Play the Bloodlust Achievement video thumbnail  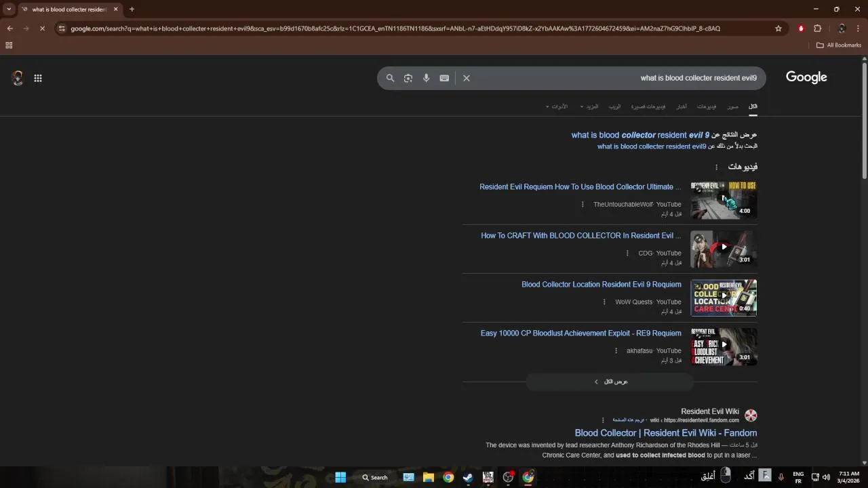tap(724, 346)
